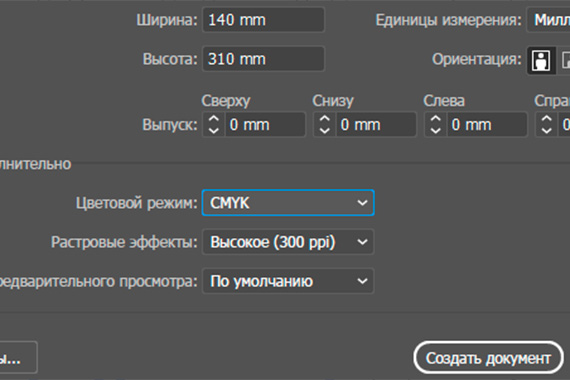The image size is (570, 380).
Task: Click the Ориентация label
Action: 477,59
